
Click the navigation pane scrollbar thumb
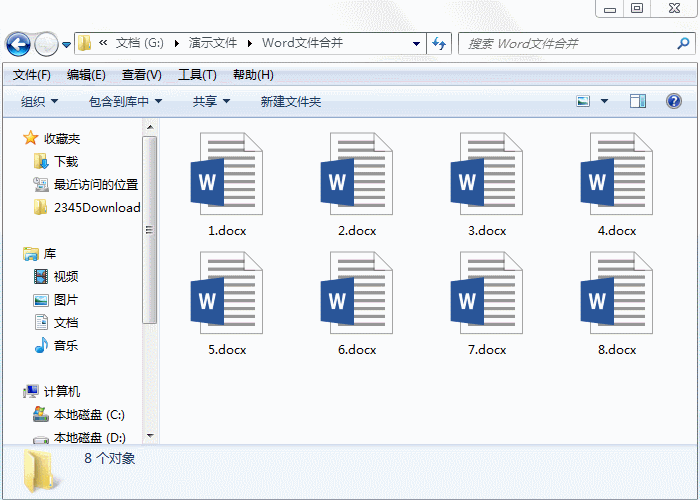(150, 230)
